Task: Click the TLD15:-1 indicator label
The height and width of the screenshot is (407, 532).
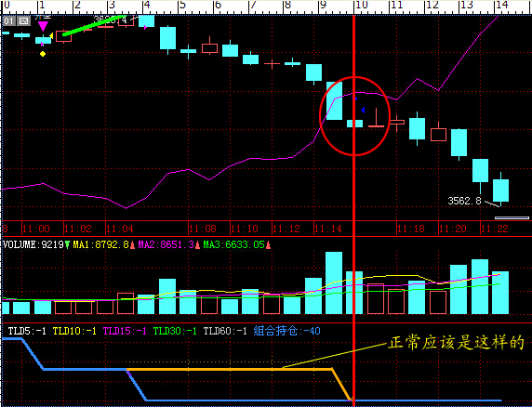Action: [125, 331]
